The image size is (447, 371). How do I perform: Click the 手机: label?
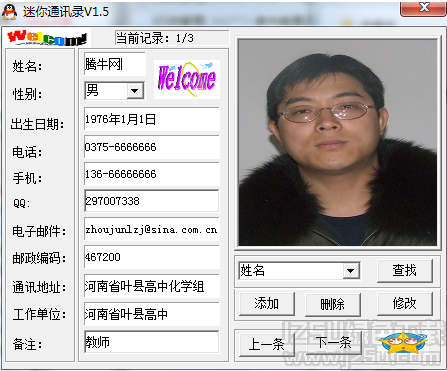coord(27,178)
